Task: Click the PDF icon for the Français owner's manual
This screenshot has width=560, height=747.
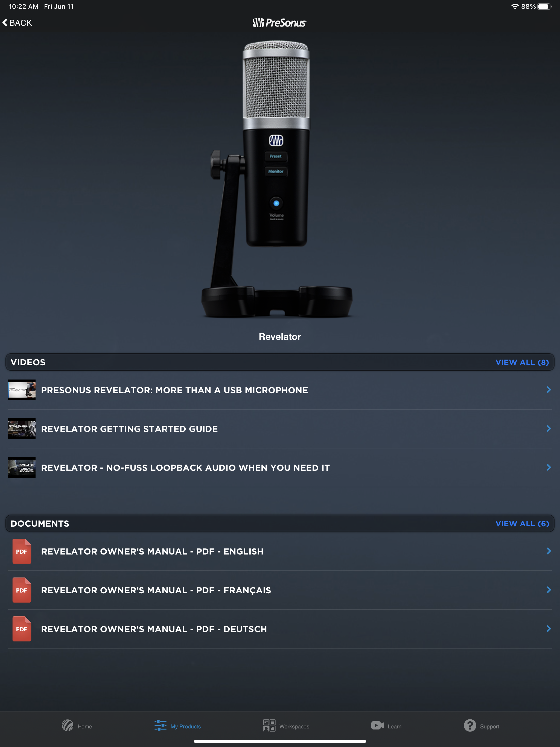Action: coord(22,590)
